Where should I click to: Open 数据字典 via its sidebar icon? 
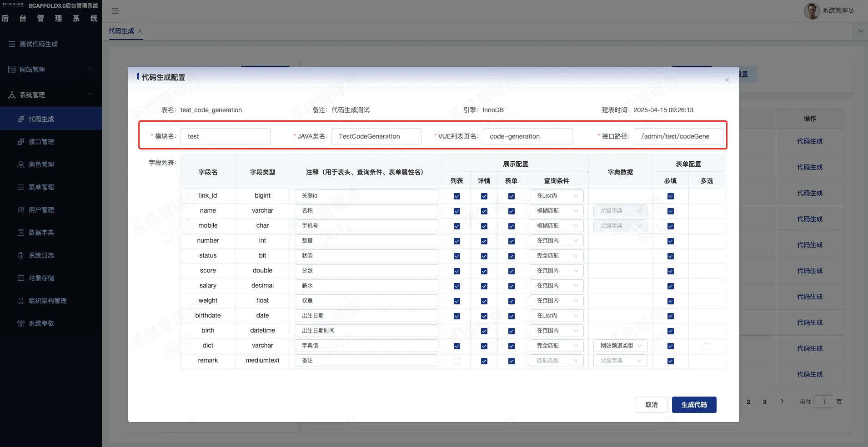21,233
